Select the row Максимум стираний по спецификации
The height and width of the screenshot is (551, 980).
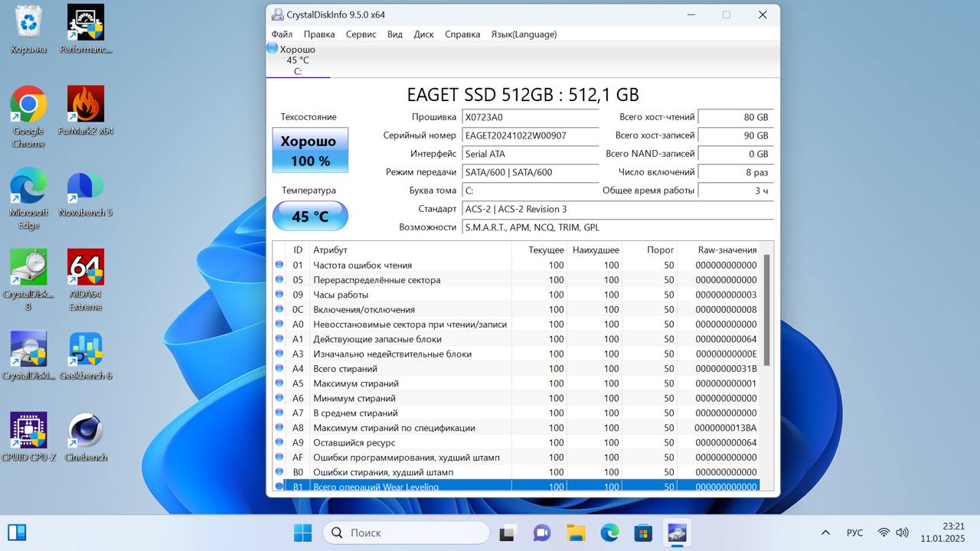point(517,428)
